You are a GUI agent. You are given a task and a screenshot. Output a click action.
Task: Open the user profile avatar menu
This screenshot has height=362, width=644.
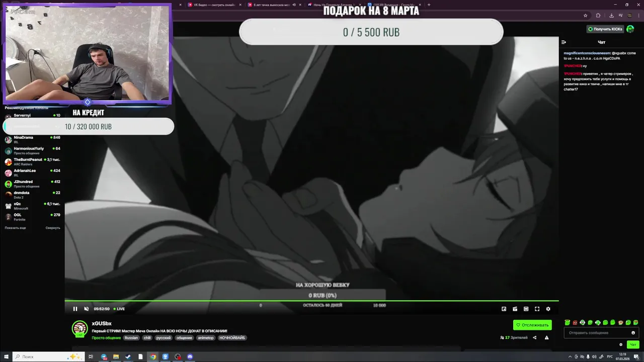(630, 29)
